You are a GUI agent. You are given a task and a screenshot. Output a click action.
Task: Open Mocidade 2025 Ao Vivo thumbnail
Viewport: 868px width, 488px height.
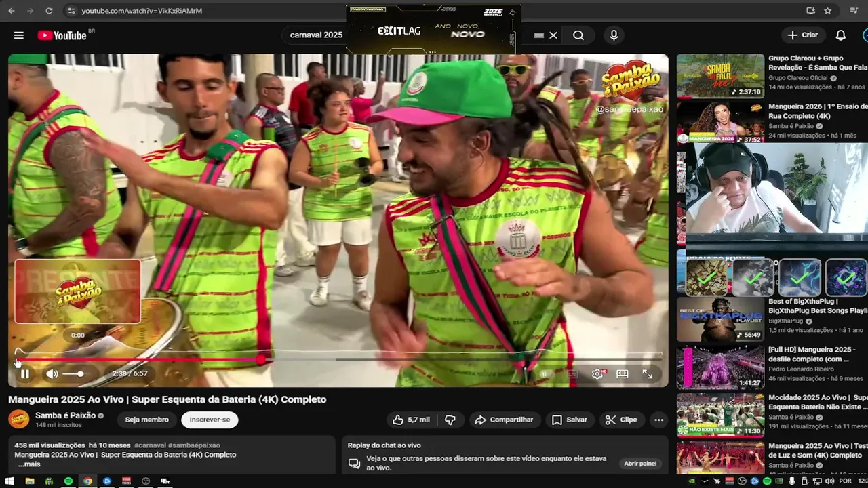click(x=720, y=415)
